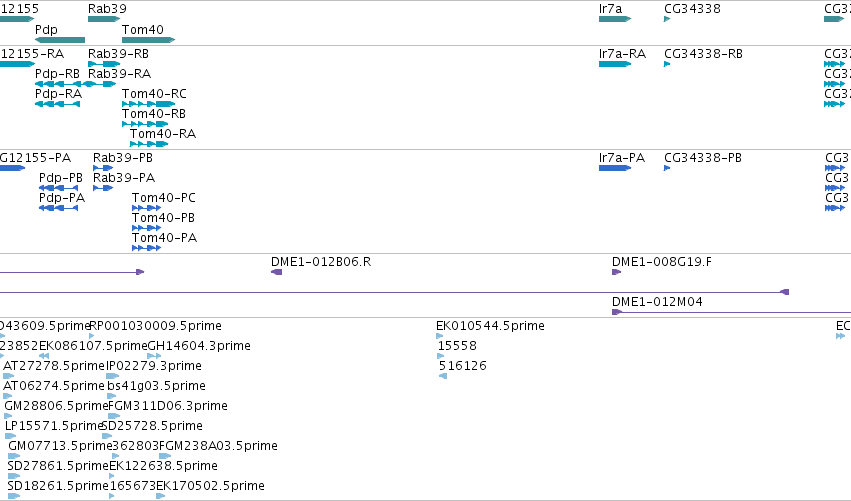Image resolution: width=851 pixels, height=501 pixels.
Task: Click the DME1-012M04 label text
Action: pyautogui.click(x=657, y=302)
